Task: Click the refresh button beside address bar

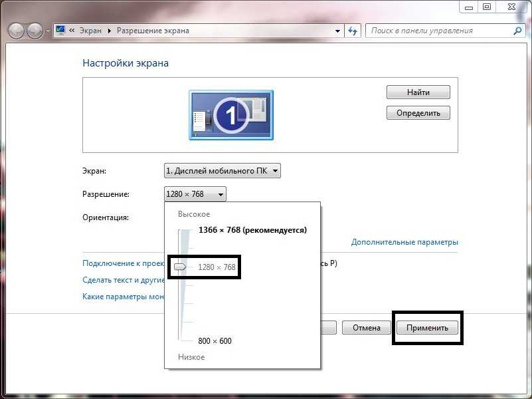Action: (x=353, y=31)
